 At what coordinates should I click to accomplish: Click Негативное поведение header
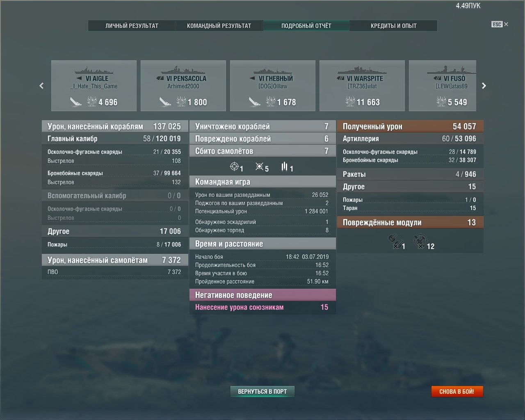(262, 295)
